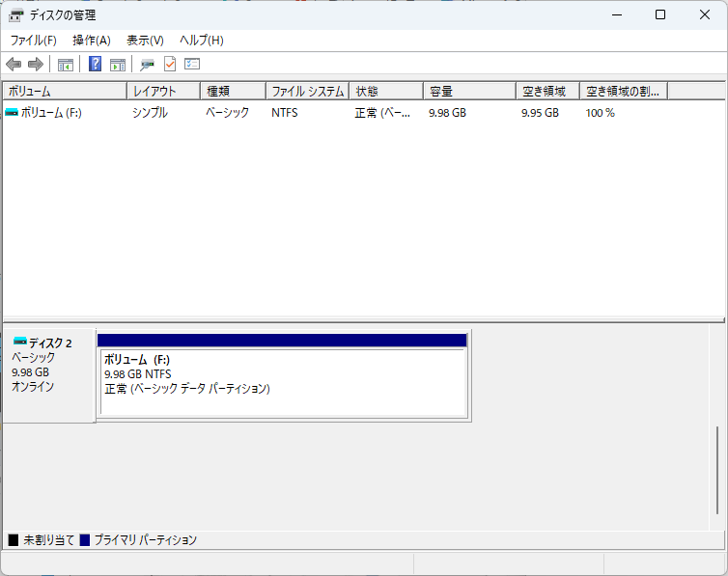728x576 pixels.
Task: Click 正常 (ベーシック データ パーティション) text
Action: (187, 388)
